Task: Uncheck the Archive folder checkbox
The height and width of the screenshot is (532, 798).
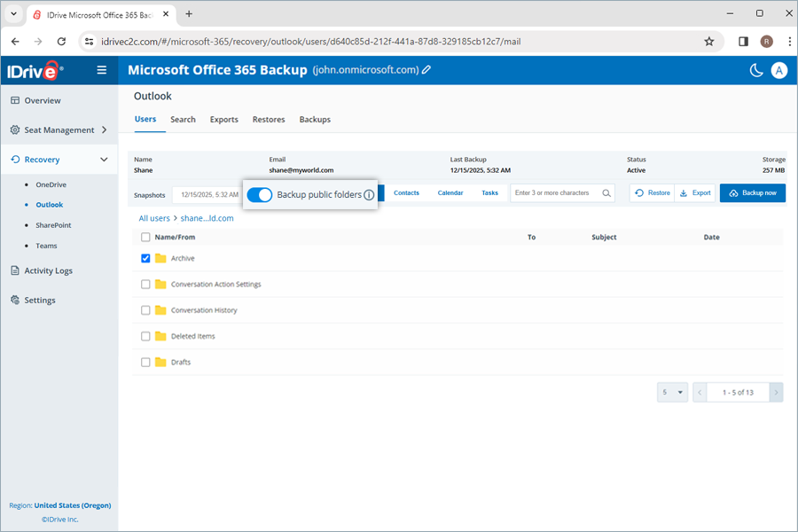Action: click(145, 258)
